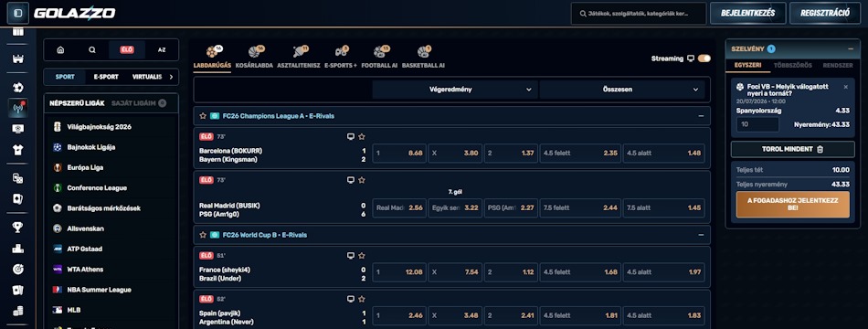This screenshot has height=329, width=868.
Task: Switch to the Rendszer betslip tab
Action: (x=838, y=66)
